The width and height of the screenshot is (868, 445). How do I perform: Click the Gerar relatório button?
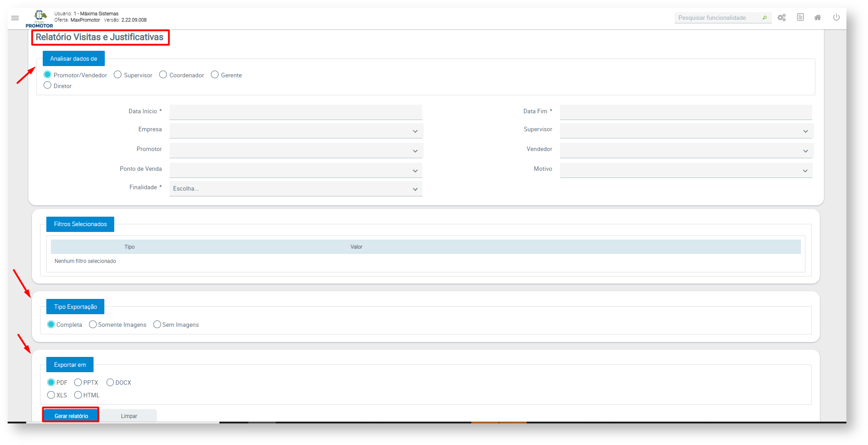pyautogui.click(x=71, y=416)
